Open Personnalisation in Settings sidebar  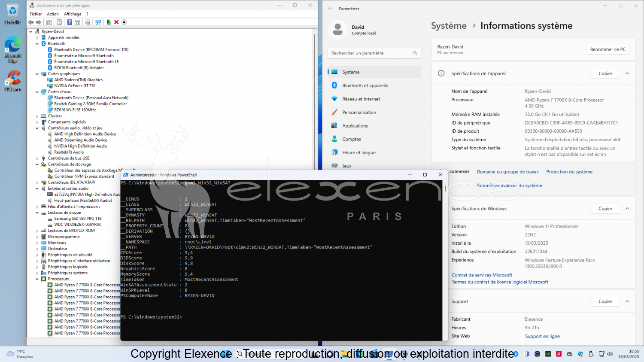pos(374,113)
